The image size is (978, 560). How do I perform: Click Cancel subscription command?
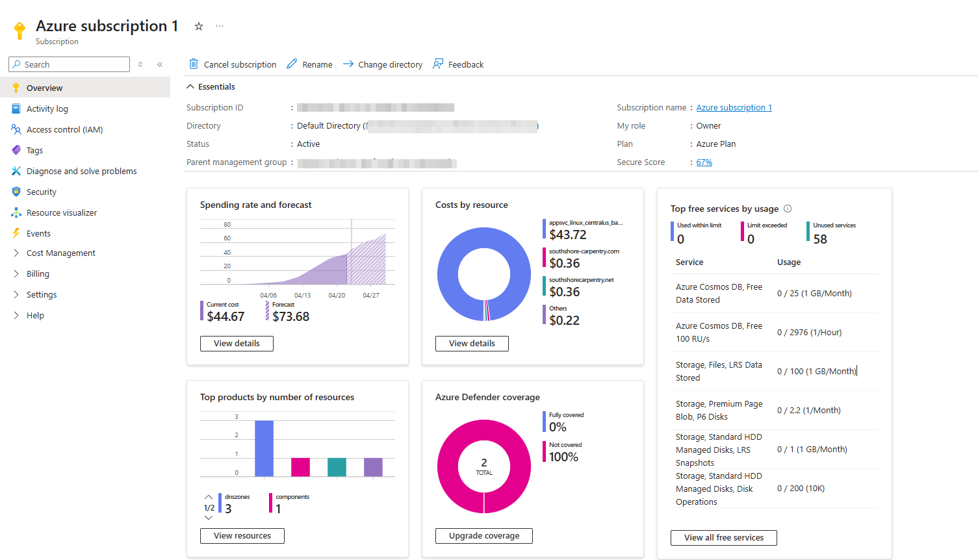233,64
